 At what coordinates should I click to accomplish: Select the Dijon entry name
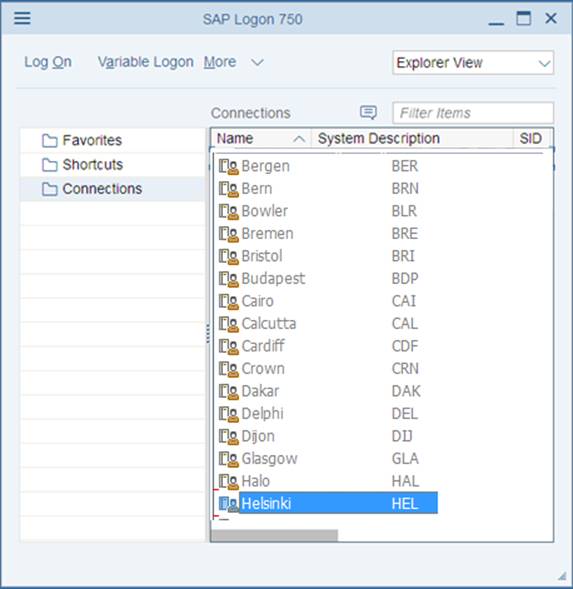pyautogui.click(x=258, y=436)
